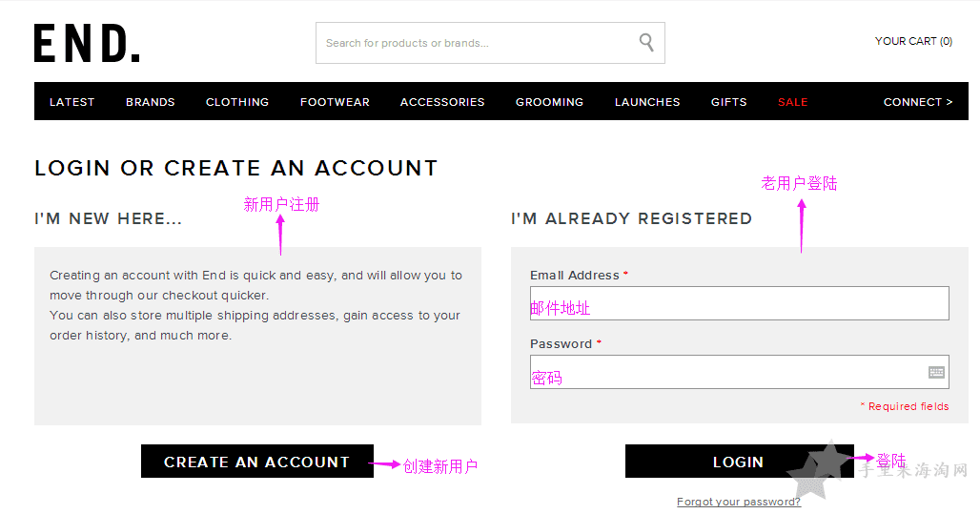Expand the CONNECT > menu
This screenshot has width=980, height=514.
[x=918, y=102]
